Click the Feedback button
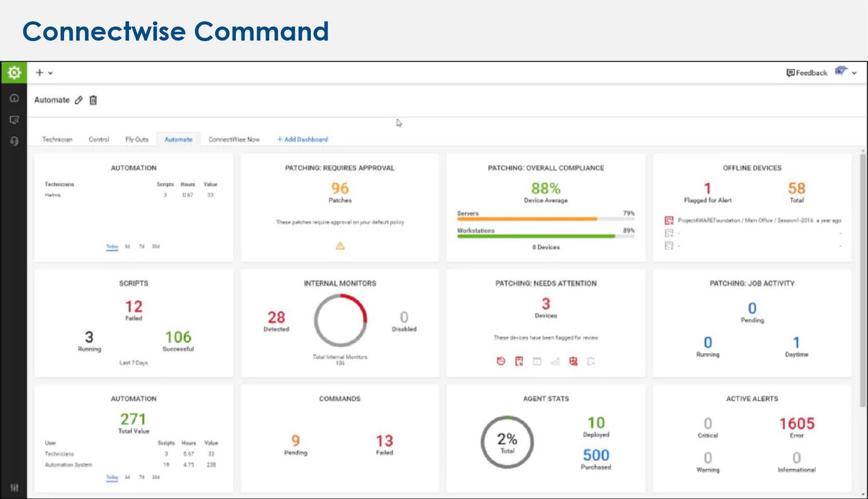 pos(807,73)
